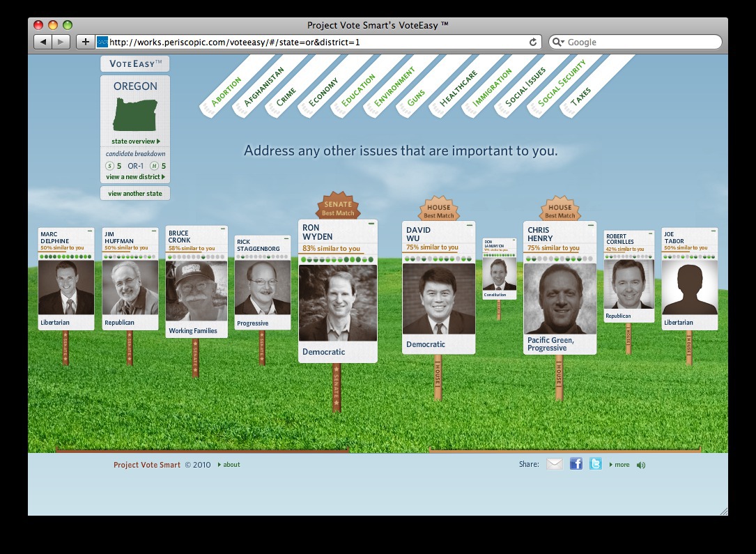756x554 pixels.
Task: Click the Senate Best Match badge
Action: coord(338,206)
